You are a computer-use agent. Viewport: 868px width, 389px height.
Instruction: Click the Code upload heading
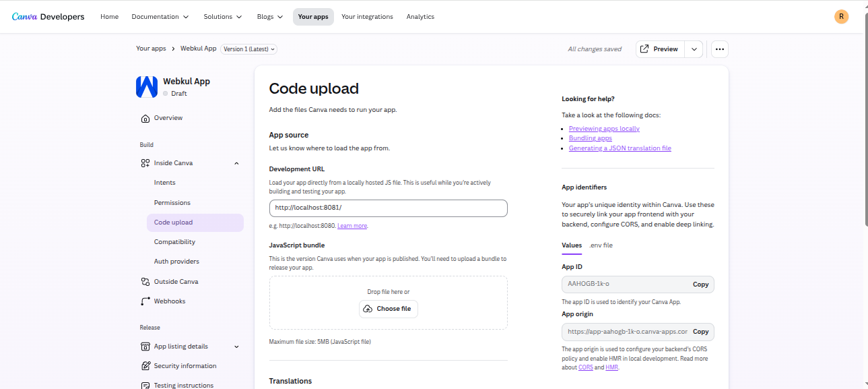pos(314,88)
